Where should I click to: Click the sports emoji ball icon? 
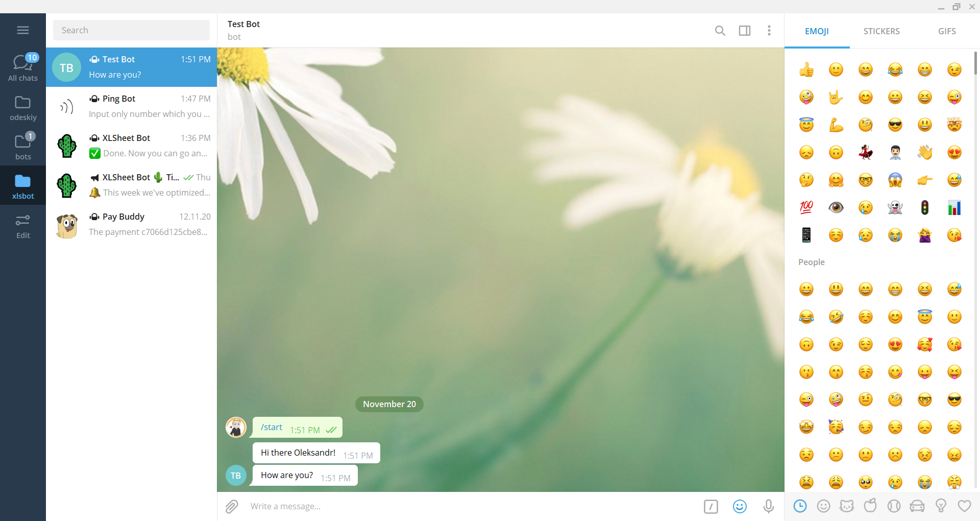tap(893, 506)
